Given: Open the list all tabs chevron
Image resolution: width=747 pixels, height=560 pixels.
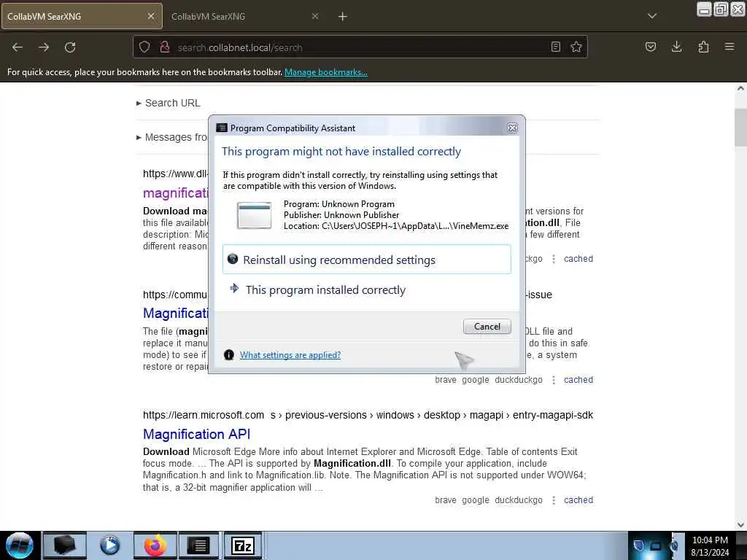Looking at the screenshot, I should point(652,16).
